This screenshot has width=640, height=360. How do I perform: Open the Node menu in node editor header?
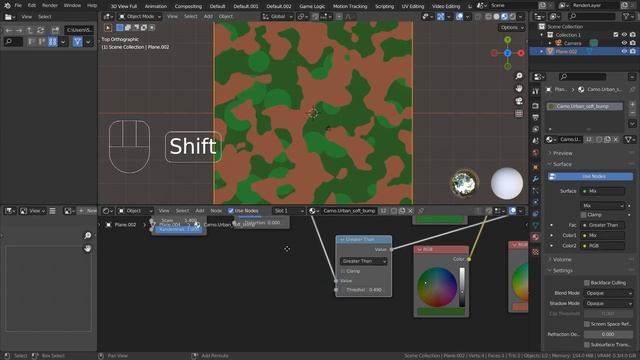216,211
